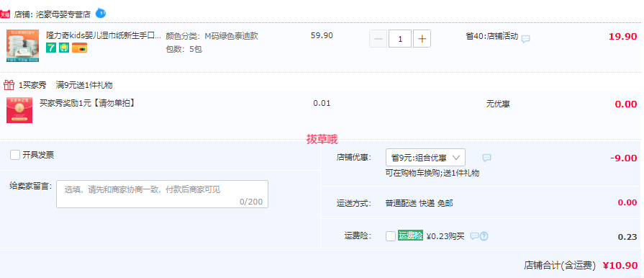Decrease quantity with the minus button

(378, 39)
